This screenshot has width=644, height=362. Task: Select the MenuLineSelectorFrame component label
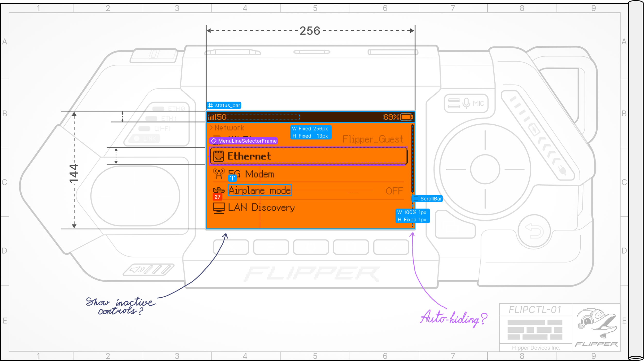point(244,141)
